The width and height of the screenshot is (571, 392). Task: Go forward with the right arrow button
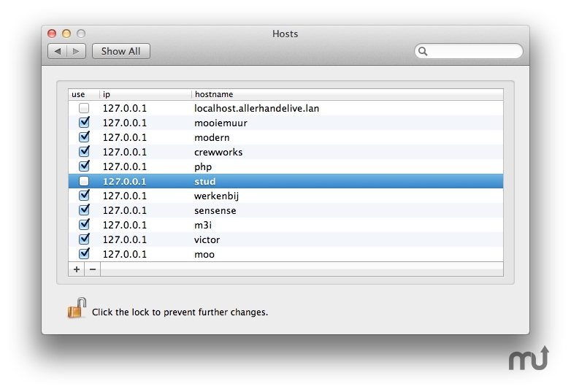[77, 51]
